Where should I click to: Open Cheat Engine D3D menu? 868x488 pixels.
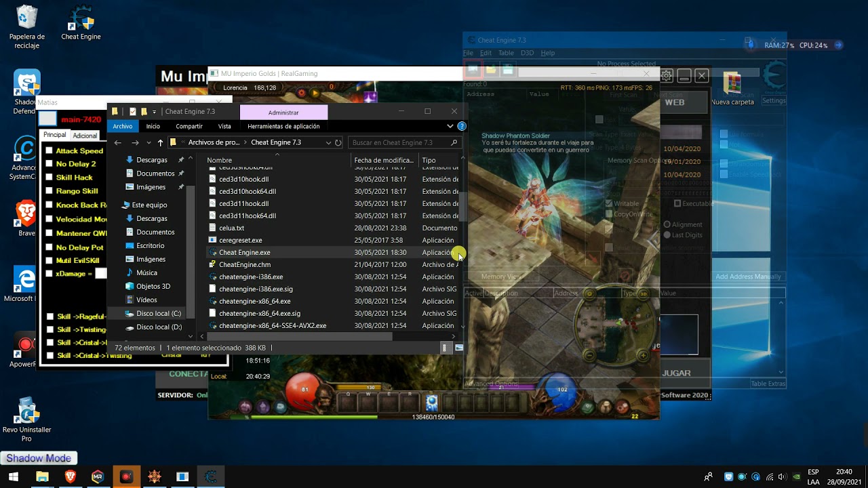(x=527, y=53)
